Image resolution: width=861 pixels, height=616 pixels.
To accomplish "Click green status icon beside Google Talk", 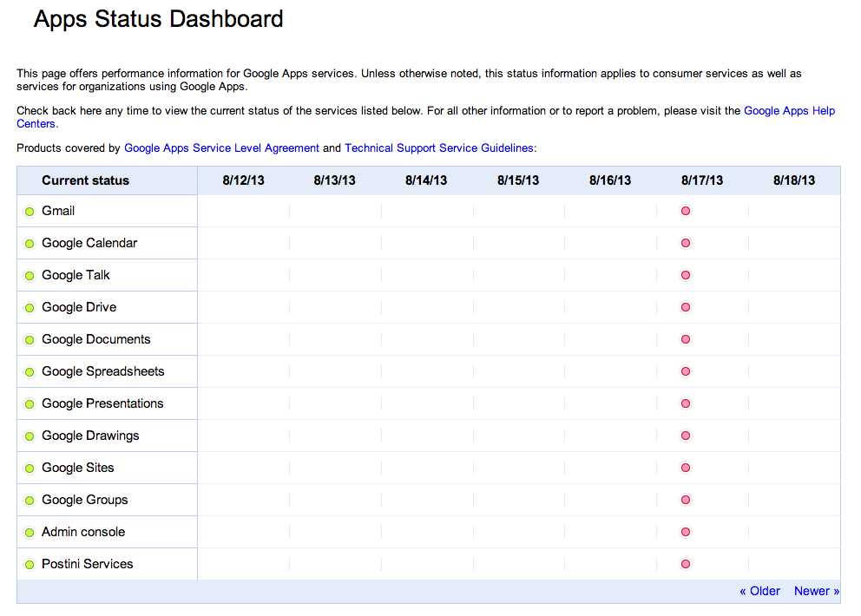I will [30, 276].
